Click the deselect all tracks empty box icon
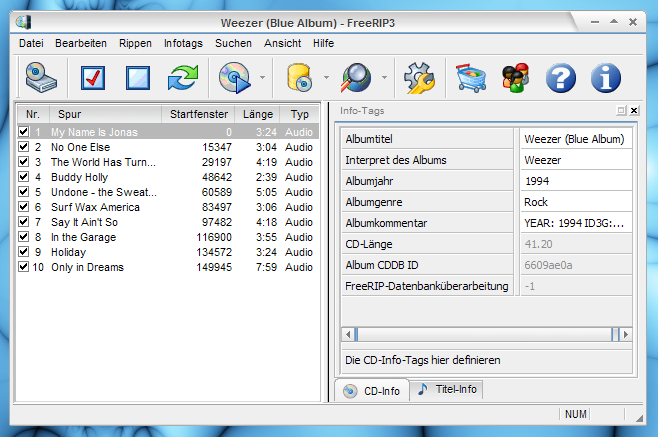Image resolution: width=658 pixels, height=437 pixels. pyautogui.click(x=138, y=78)
